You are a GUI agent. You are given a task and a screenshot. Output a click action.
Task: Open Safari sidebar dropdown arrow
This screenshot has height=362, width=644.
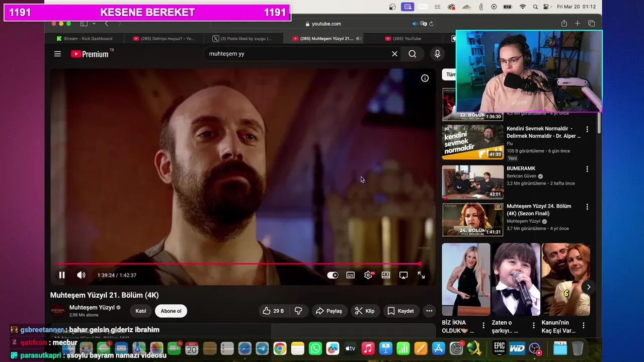pos(94,24)
